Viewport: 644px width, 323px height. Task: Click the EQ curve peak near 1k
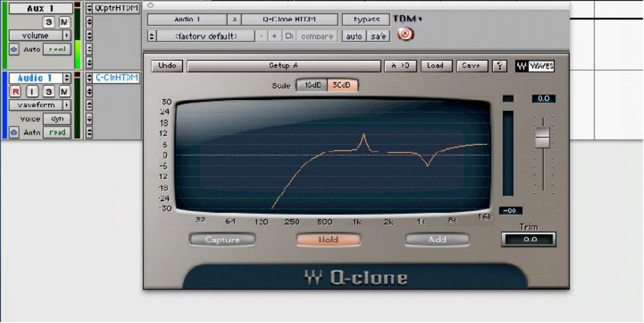coord(363,135)
